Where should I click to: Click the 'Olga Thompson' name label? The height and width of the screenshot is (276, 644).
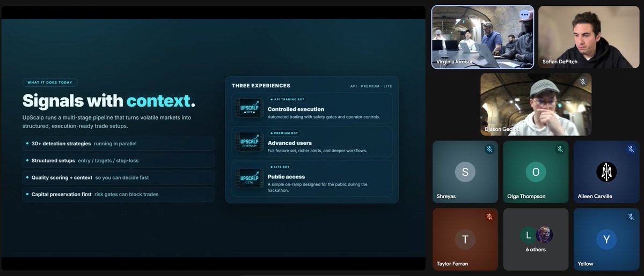[x=526, y=196]
